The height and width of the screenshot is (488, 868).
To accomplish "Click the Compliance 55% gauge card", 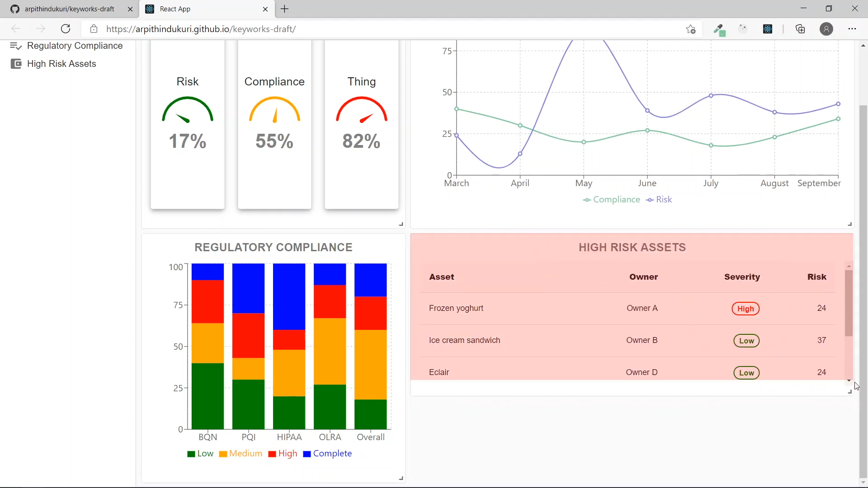I will [x=274, y=124].
